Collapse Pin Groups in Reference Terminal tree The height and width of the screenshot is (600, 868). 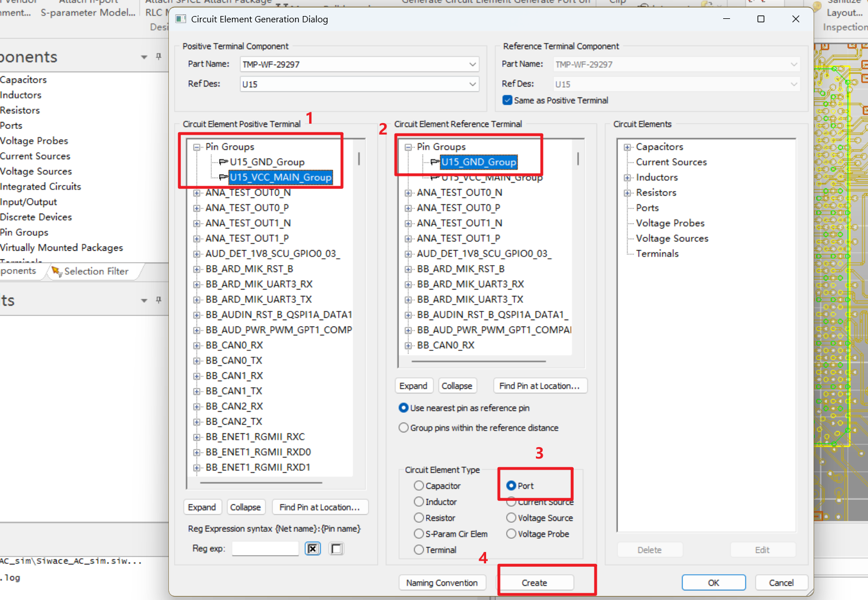click(408, 147)
